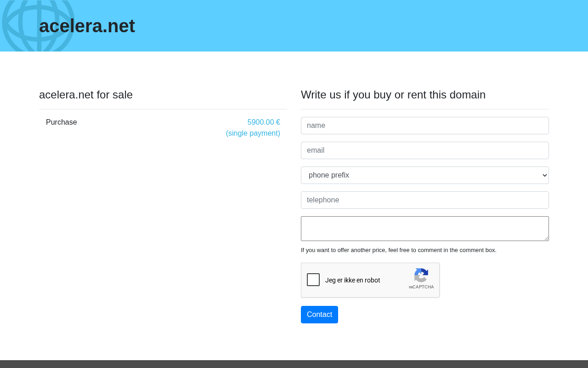The width and height of the screenshot is (588, 368).
Task: Click into the telephone field
Action: [x=425, y=200]
